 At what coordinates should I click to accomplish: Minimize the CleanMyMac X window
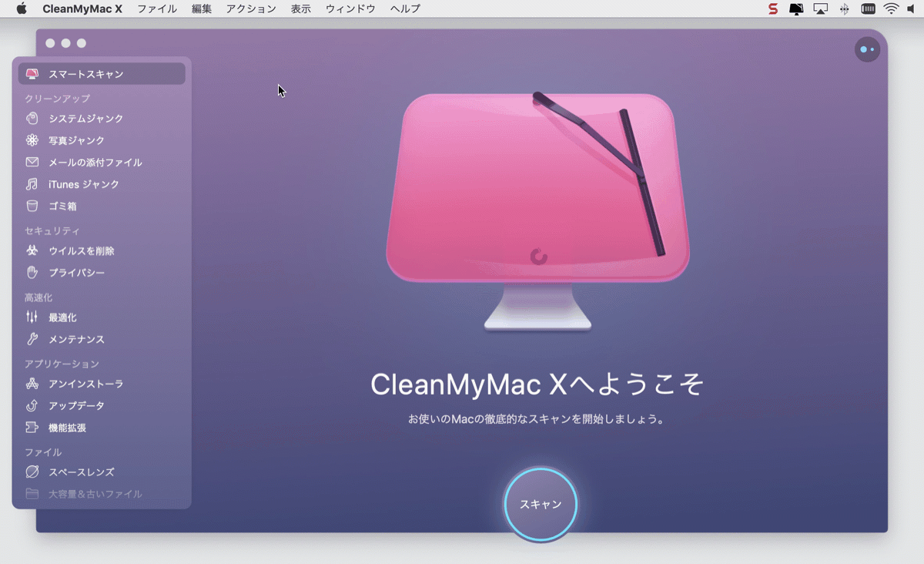pos(65,43)
